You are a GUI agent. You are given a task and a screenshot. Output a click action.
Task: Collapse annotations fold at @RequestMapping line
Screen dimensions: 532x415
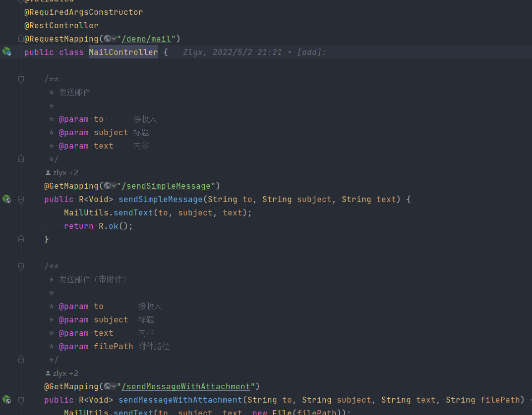pyautogui.click(x=21, y=39)
